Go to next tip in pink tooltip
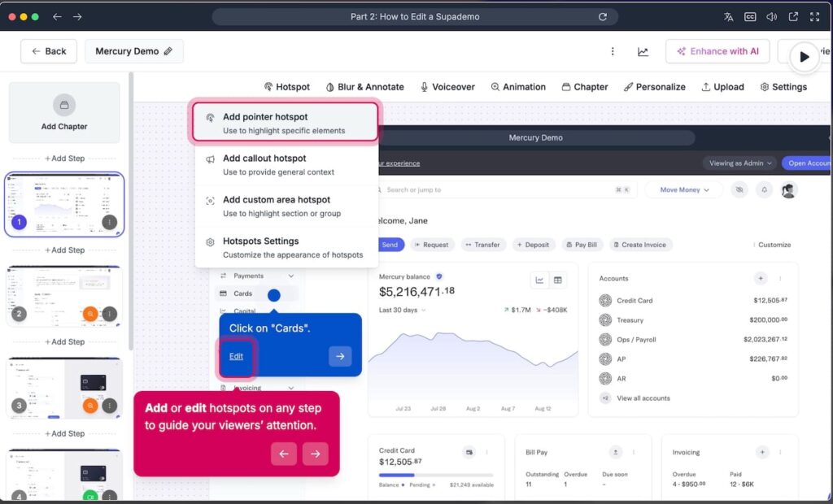This screenshot has width=833, height=504. coord(316,454)
